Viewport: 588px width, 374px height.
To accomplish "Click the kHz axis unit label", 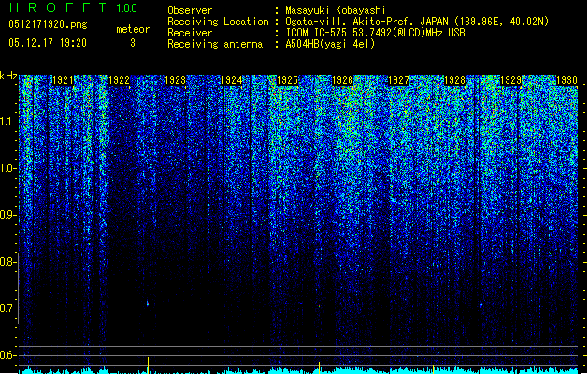I will pos(8,76).
